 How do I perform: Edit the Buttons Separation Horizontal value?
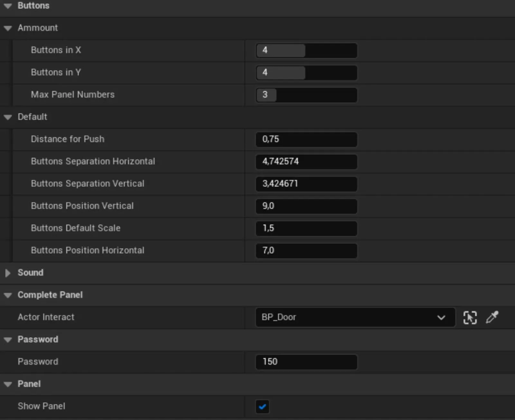(306, 162)
